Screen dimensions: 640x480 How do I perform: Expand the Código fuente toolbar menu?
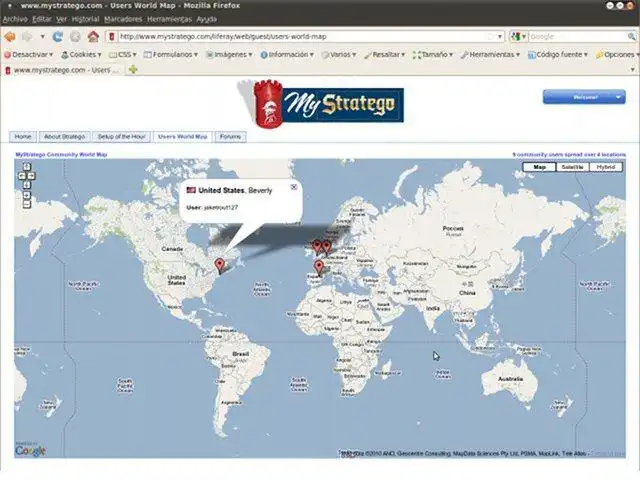pyautogui.click(x=558, y=55)
